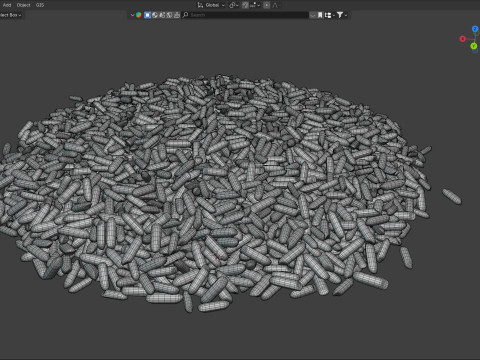
Task: Open the GIS menu
Action: pyautogui.click(x=40, y=5)
